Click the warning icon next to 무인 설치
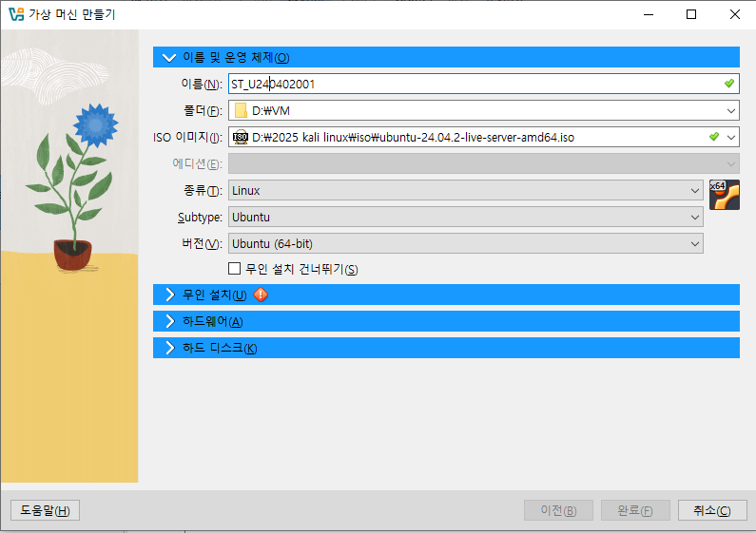 click(261, 295)
